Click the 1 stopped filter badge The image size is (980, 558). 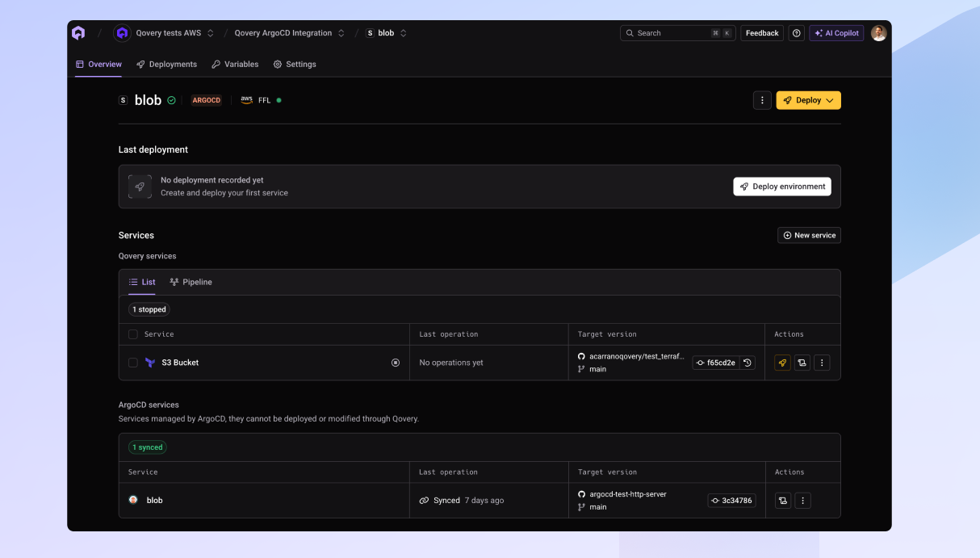tap(149, 309)
